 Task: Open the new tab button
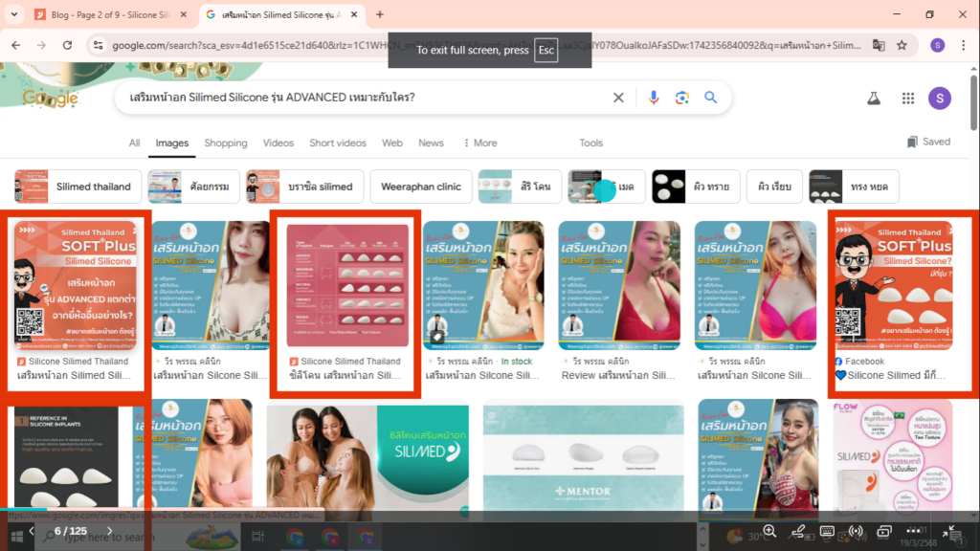[x=380, y=14]
